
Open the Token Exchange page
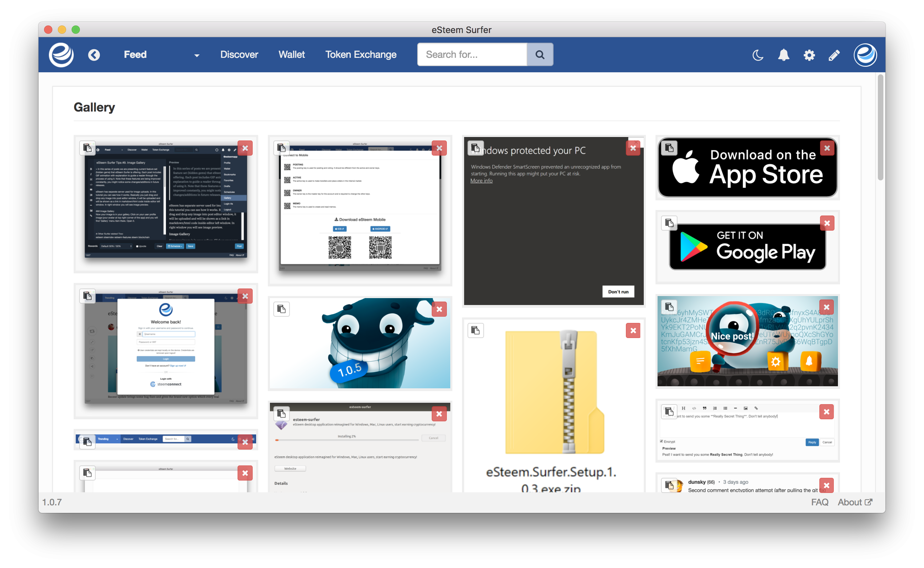361,55
